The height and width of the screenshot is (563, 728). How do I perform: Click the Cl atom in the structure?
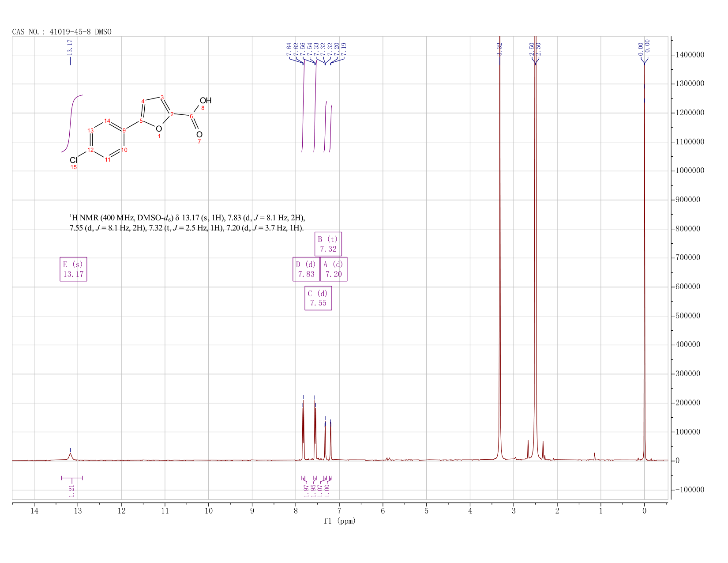(x=74, y=160)
